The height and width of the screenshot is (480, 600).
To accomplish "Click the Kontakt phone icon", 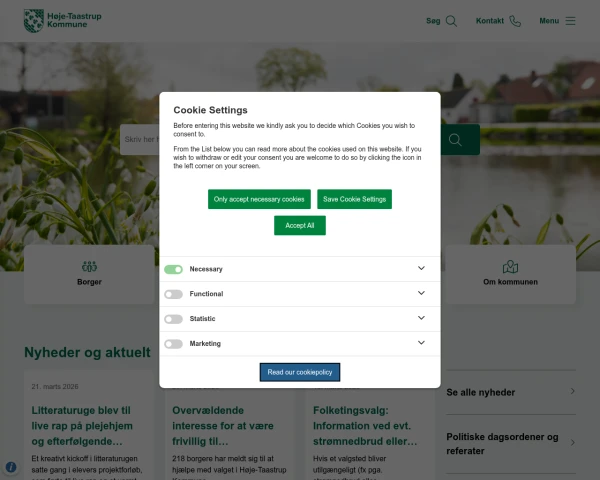I will tap(515, 21).
